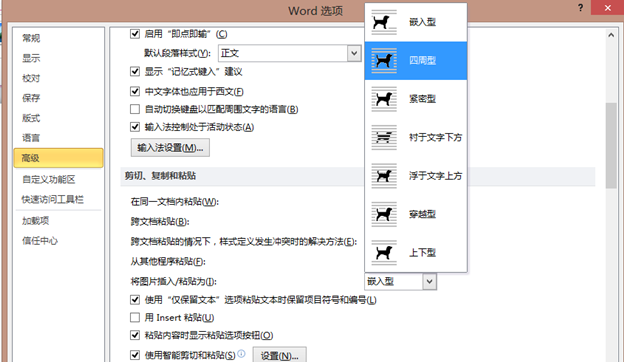Image resolution: width=624 pixels, height=362 pixels.
Task: Click the 跨文档粘贴(B) label
Action: point(160,222)
